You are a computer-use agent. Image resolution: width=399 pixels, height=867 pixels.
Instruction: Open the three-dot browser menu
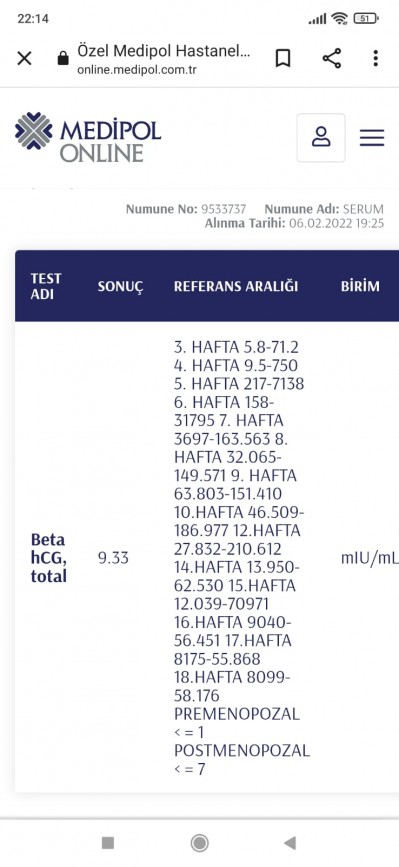376,58
